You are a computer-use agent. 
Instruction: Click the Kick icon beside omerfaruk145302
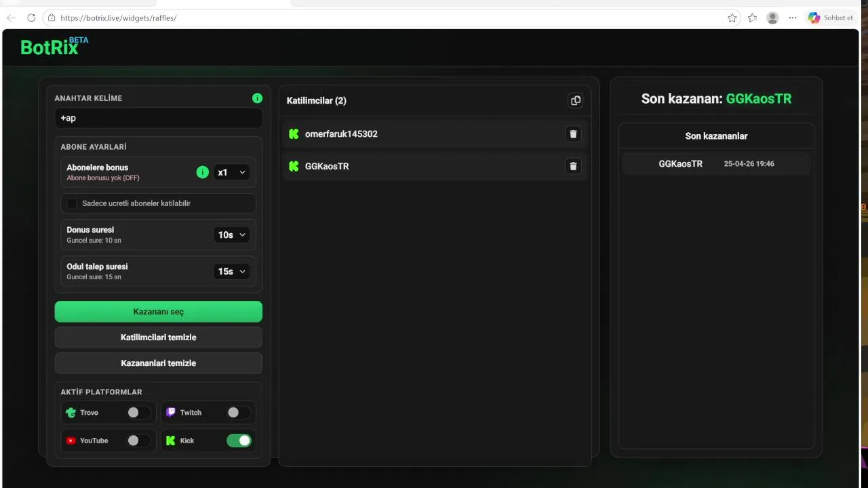(x=294, y=134)
